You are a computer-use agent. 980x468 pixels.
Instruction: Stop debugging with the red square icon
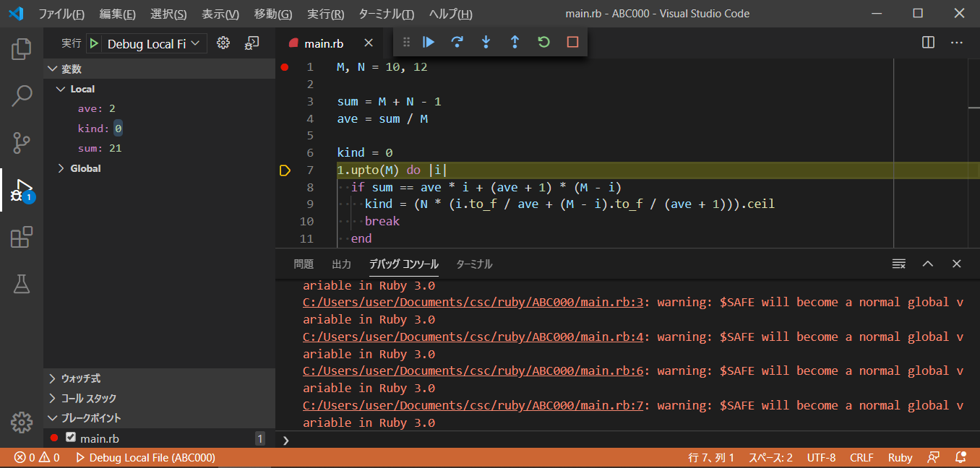pyautogui.click(x=572, y=42)
